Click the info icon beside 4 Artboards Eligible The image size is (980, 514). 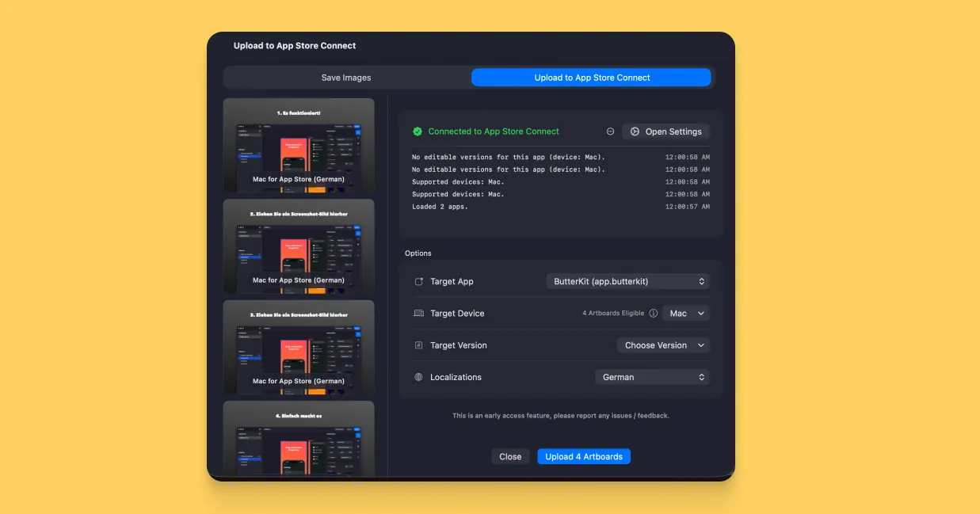(x=653, y=313)
